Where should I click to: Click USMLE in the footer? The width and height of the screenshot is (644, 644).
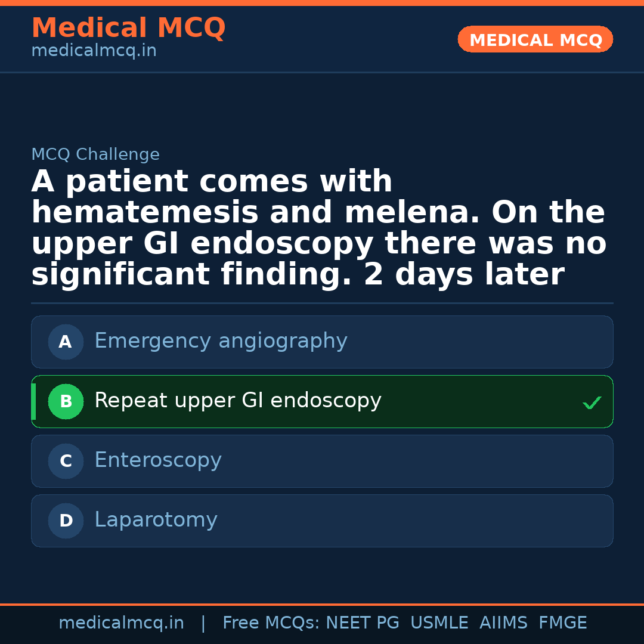tap(439, 623)
